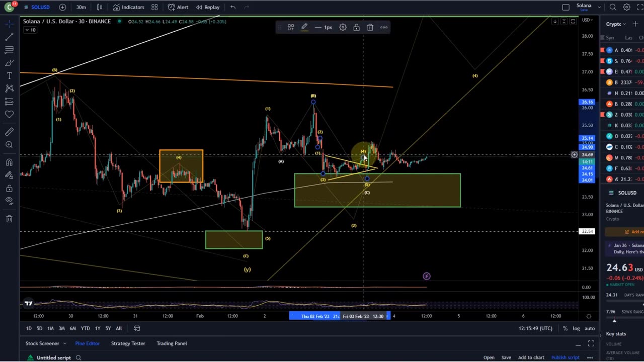Open the go to date calendar icon
644x362 pixels.
tap(137, 328)
